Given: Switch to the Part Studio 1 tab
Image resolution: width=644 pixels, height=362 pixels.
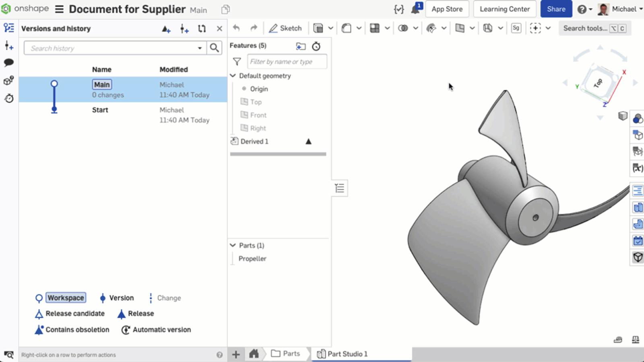Looking at the screenshot, I should 343,354.
